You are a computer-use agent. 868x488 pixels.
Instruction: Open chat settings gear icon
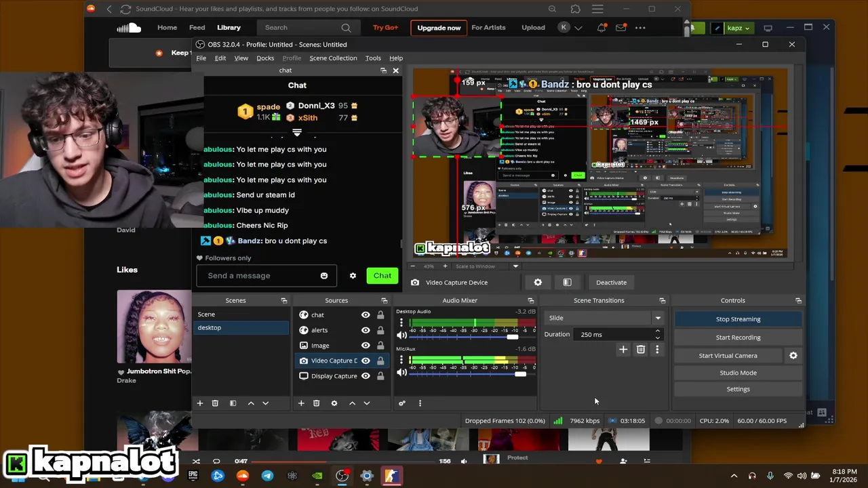353,276
